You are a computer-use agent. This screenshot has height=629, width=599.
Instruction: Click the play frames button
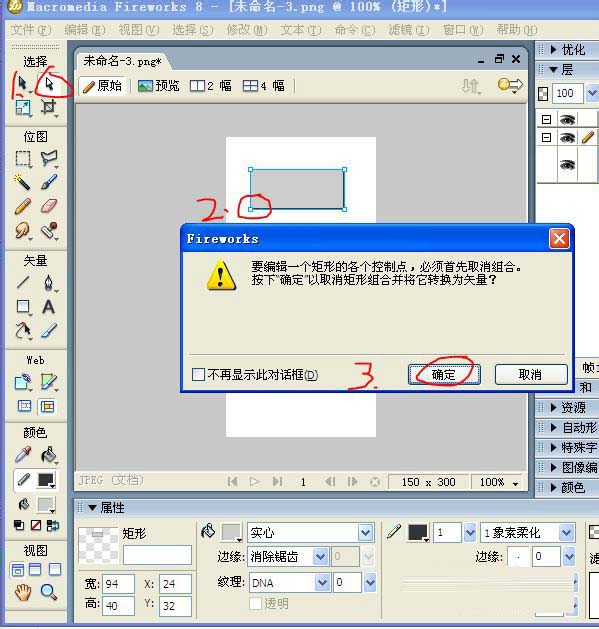tap(254, 481)
